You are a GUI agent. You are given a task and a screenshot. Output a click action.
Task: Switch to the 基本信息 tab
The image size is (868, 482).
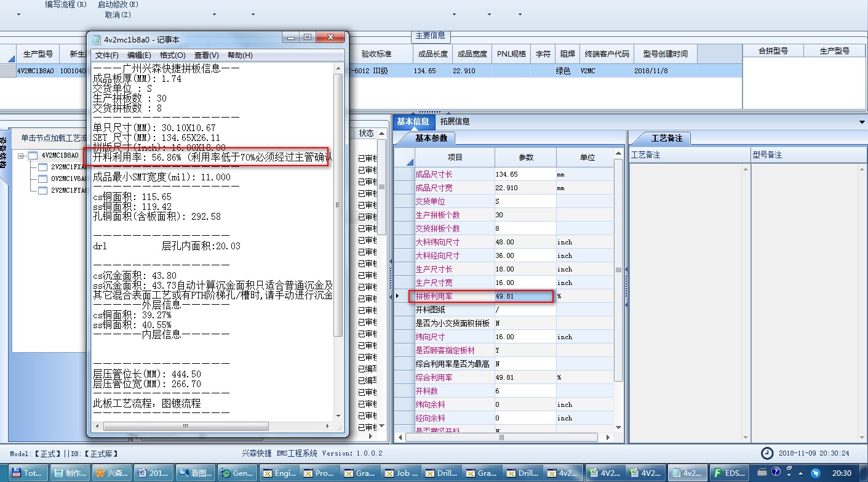(413, 122)
